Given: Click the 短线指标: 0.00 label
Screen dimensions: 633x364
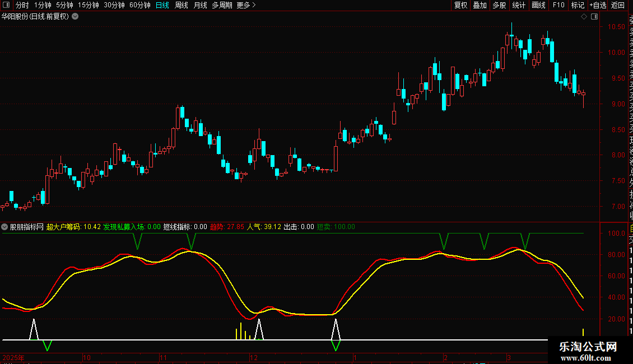Looking at the screenshot, I should point(185,227).
